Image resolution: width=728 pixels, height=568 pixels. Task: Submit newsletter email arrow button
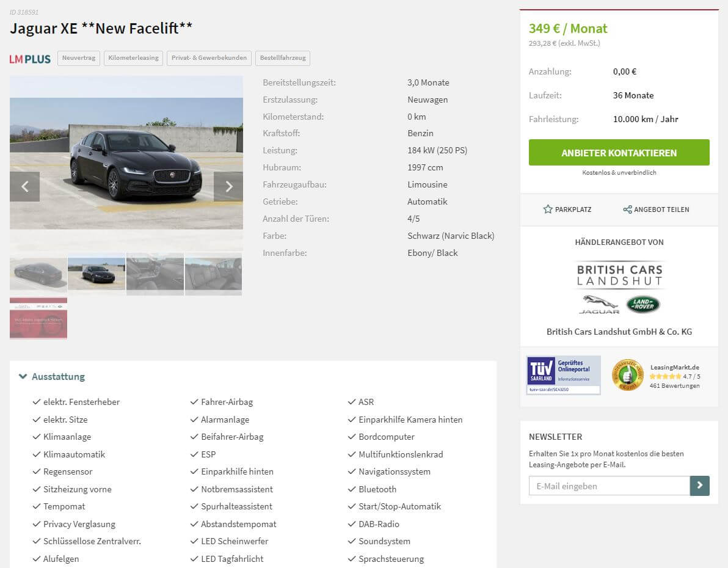700,486
